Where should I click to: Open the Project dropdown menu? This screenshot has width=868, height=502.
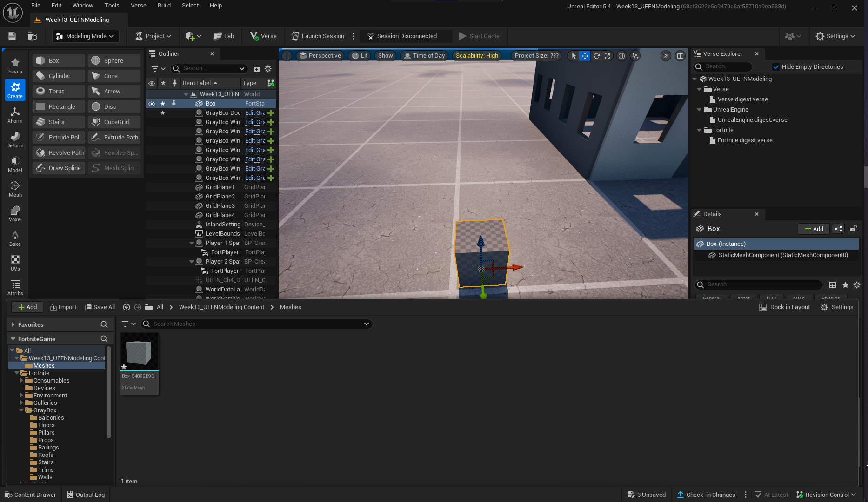153,36
